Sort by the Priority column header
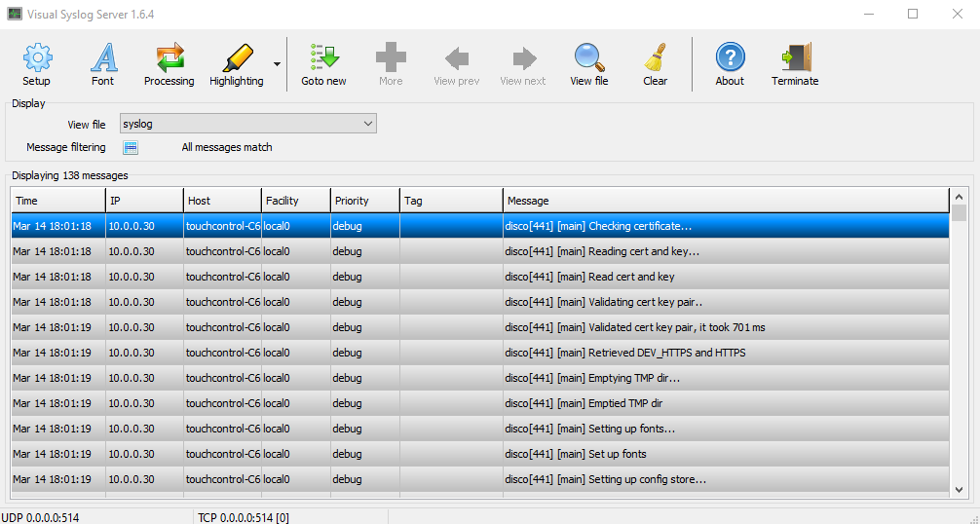 pyautogui.click(x=365, y=201)
